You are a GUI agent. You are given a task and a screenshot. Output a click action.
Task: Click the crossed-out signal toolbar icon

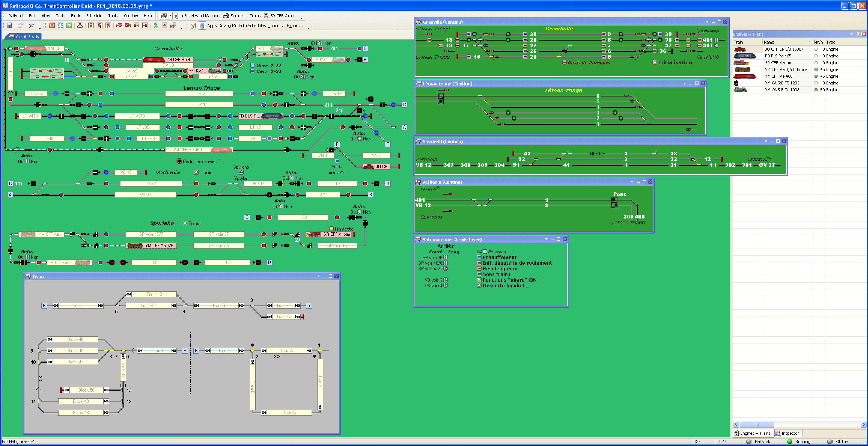pyautogui.click(x=108, y=25)
